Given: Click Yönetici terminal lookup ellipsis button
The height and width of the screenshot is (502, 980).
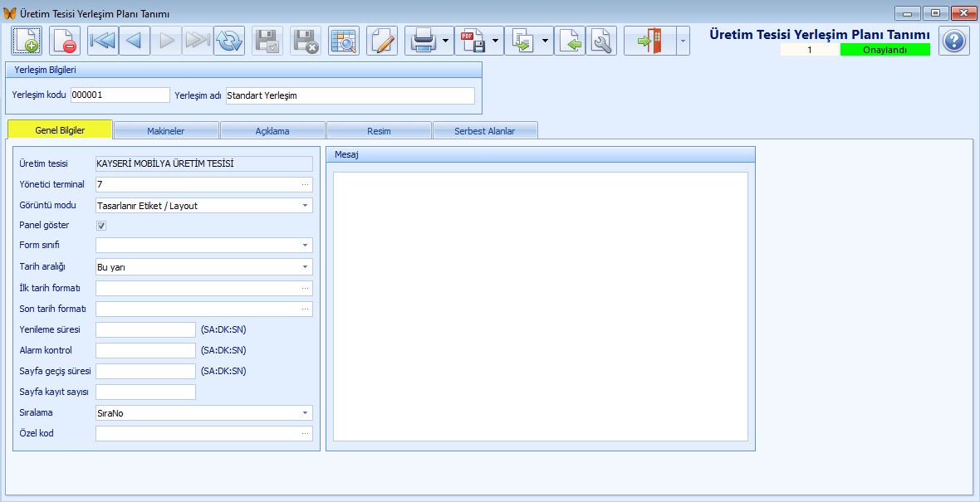Looking at the screenshot, I should coord(305,185).
